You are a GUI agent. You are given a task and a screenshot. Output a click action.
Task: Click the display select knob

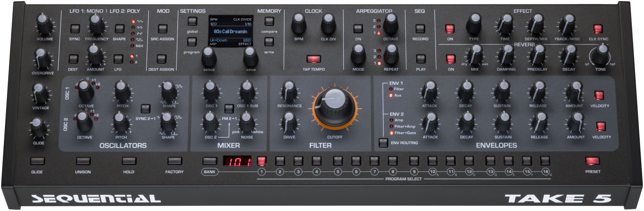click(x=209, y=56)
